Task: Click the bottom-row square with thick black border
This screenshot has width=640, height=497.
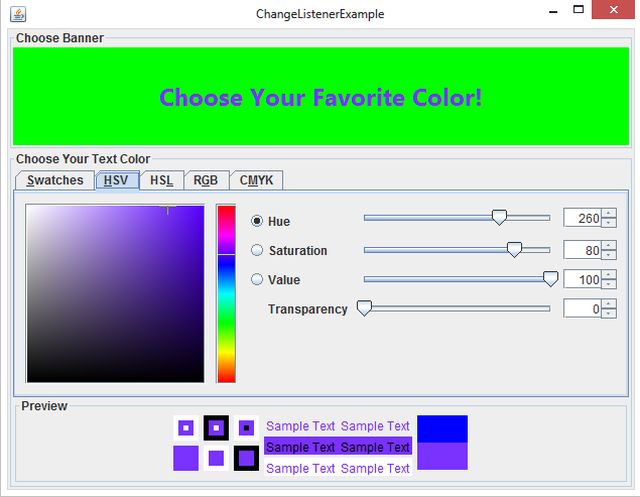Action: pyautogui.click(x=247, y=458)
